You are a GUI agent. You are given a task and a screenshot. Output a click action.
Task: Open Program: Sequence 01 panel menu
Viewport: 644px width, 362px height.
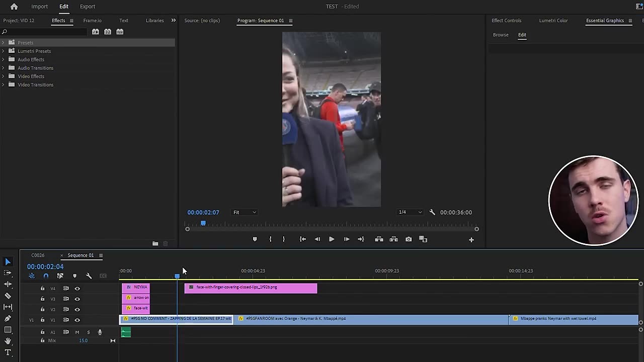(290, 21)
